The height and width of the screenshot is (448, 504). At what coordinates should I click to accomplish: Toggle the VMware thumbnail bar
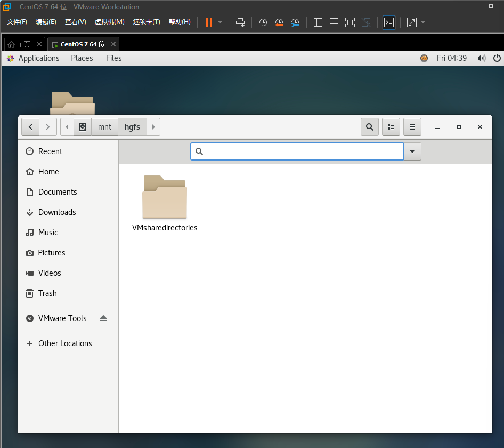tap(334, 22)
